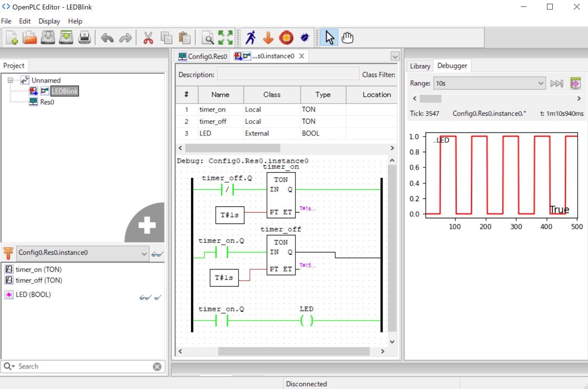Open the Config0.Res0.instance0 dropdown

[x=82, y=253]
